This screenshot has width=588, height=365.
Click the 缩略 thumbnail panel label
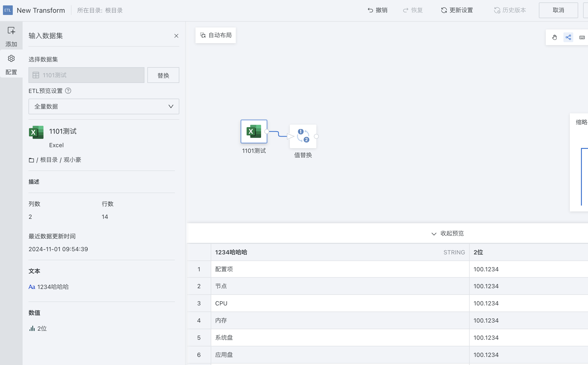click(582, 122)
